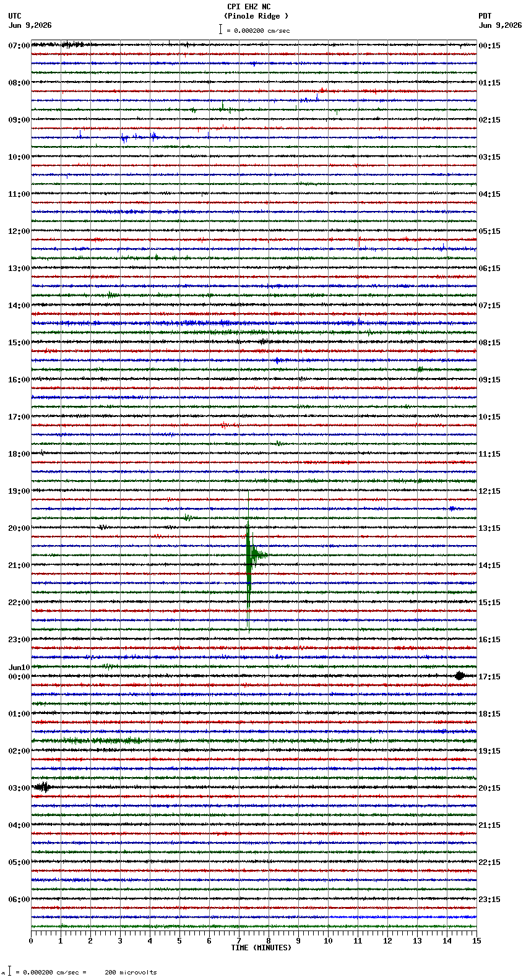Click the '(Pinole Ridge )' station name
Image resolution: width=526 pixels, height=980 pixels.
(x=256, y=16)
